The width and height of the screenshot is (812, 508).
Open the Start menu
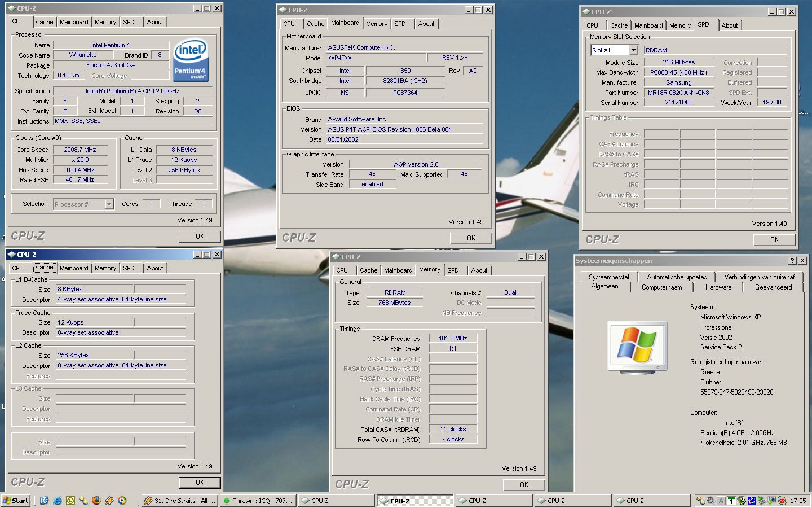(x=16, y=501)
